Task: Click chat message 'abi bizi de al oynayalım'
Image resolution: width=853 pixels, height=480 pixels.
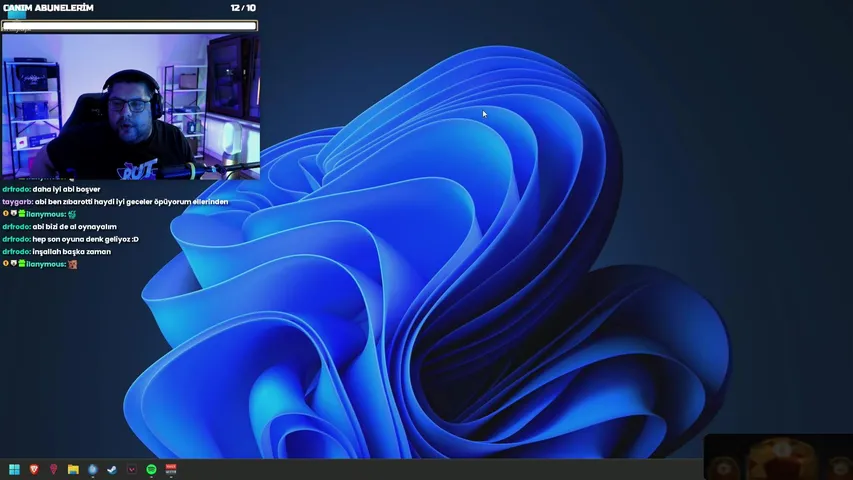Action: [x=75, y=227]
